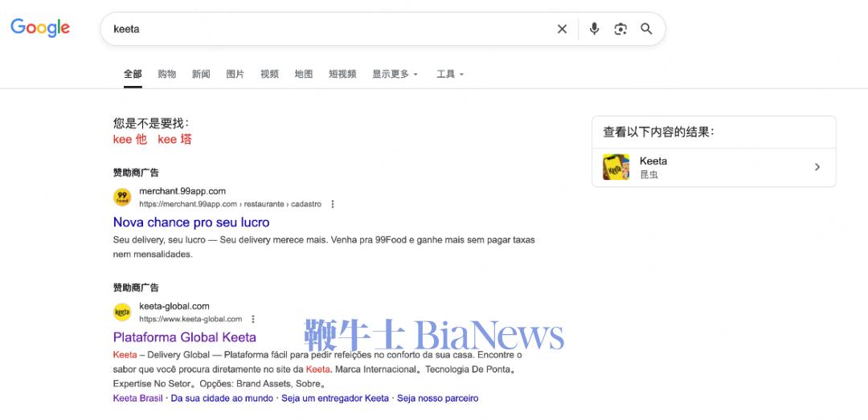
Task: Click suggestion 'kee 塔'
Action: click(175, 140)
